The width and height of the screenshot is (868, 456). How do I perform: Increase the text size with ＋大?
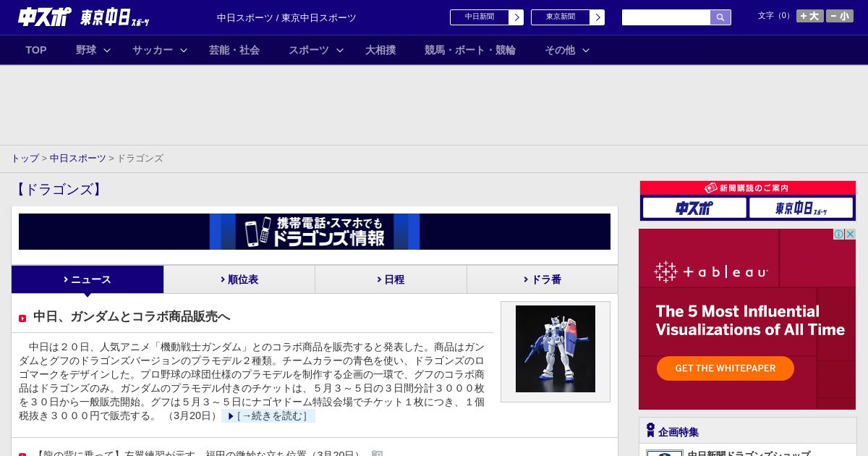point(810,16)
